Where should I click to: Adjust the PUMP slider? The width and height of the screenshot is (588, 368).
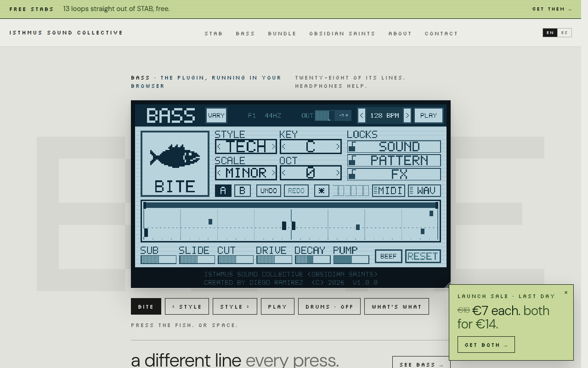[351, 259]
